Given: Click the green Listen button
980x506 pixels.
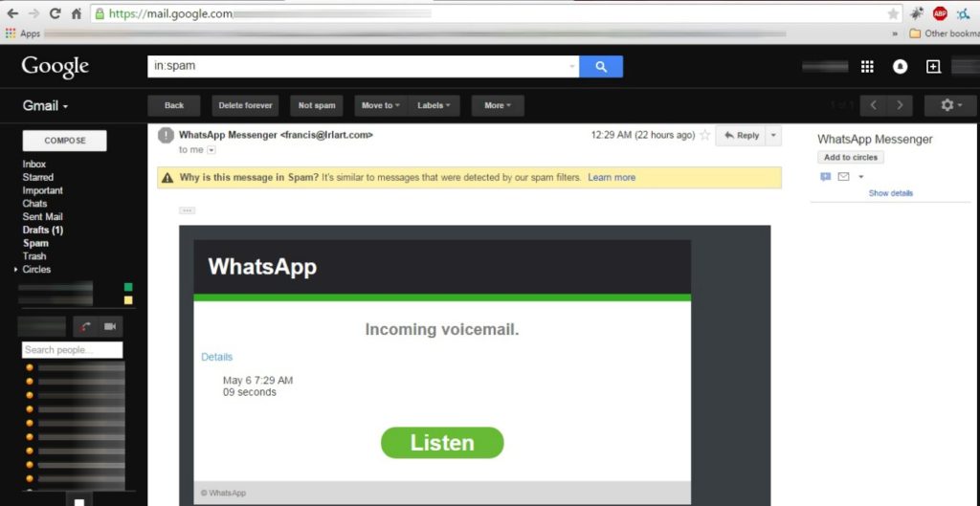Looking at the screenshot, I should (x=442, y=443).
